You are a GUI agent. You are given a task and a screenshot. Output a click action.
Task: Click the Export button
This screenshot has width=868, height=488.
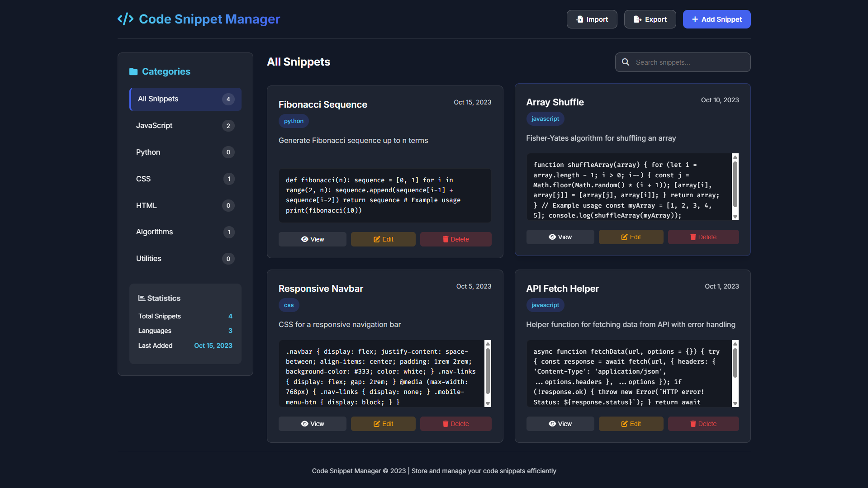(650, 19)
